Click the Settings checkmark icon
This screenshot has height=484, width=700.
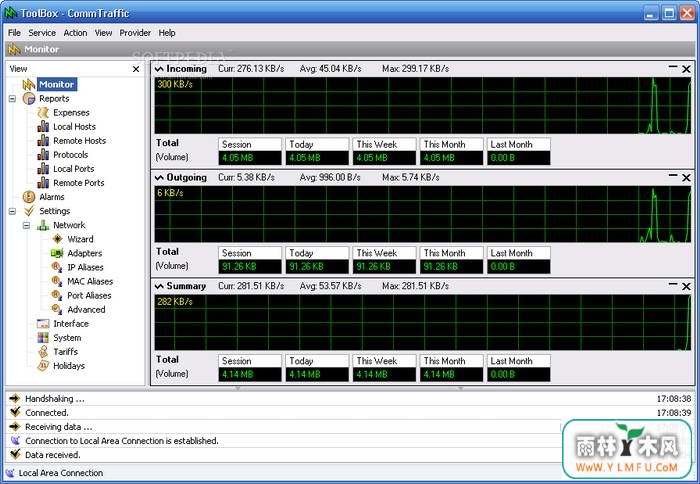(x=29, y=211)
